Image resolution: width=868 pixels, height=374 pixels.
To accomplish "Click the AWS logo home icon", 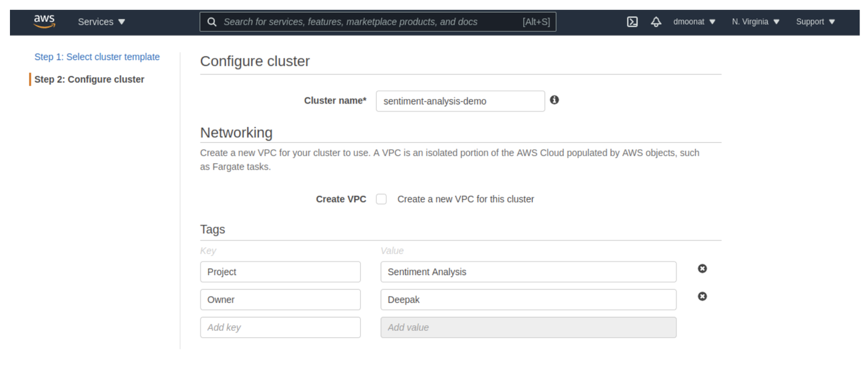I will 44,21.
